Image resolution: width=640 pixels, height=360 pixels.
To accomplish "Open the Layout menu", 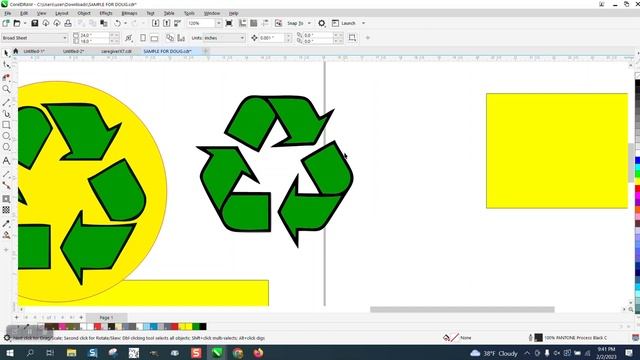I will [x=62, y=13].
